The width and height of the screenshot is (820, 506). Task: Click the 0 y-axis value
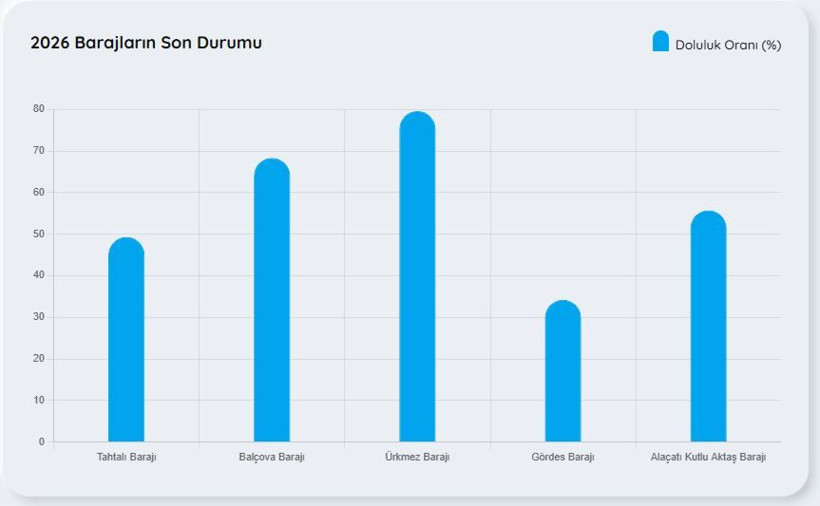click(x=42, y=442)
